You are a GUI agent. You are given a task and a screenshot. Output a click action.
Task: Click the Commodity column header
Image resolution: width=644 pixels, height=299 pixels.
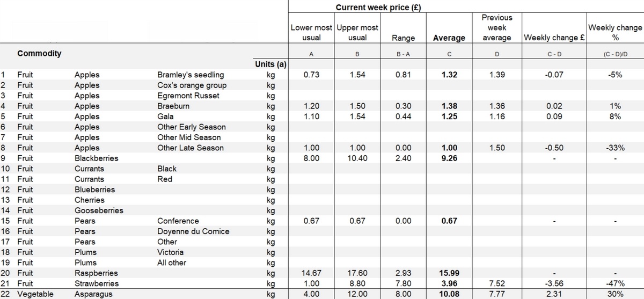(39, 54)
